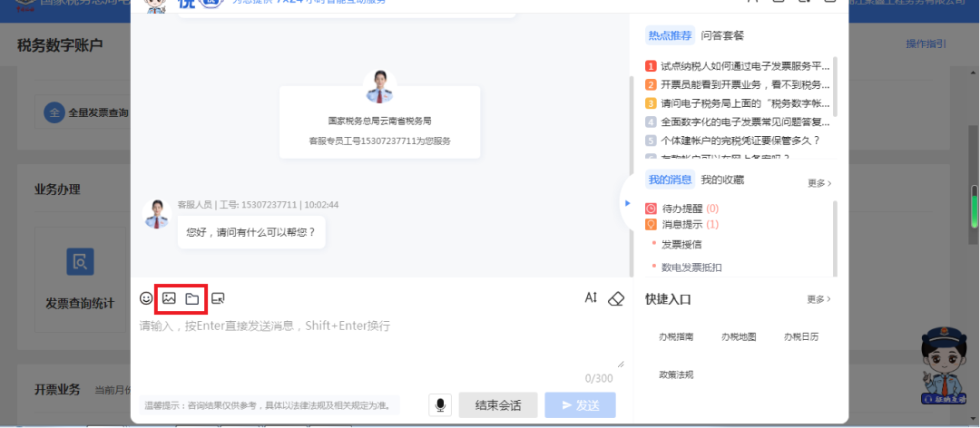Click the folder file attachment icon

coord(192,298)
